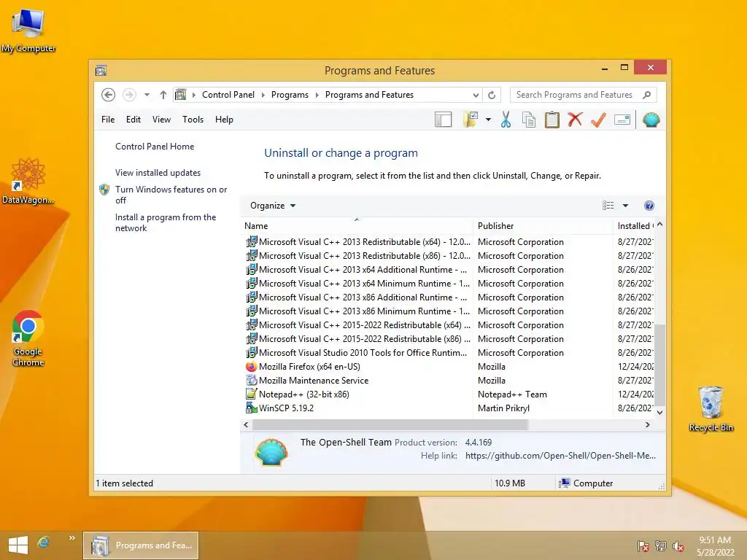This screenshot has height=560, width=747.
Task: Click the navigation pane toolbar icon
Action: 443,120
